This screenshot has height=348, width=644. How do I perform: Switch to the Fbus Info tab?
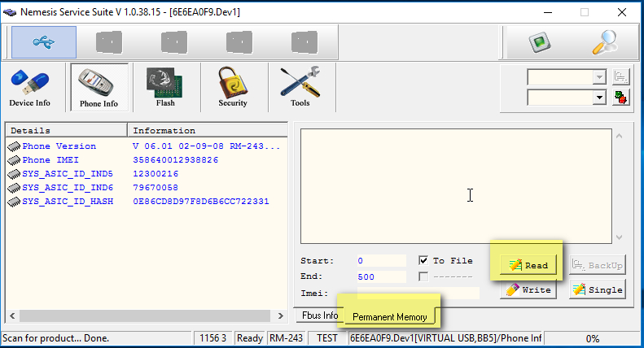coord(319,315)
